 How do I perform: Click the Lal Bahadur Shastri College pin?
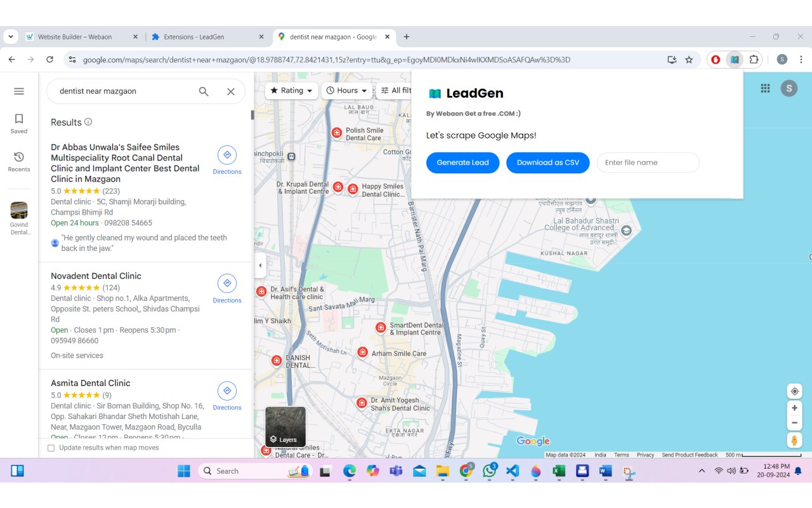627,231
